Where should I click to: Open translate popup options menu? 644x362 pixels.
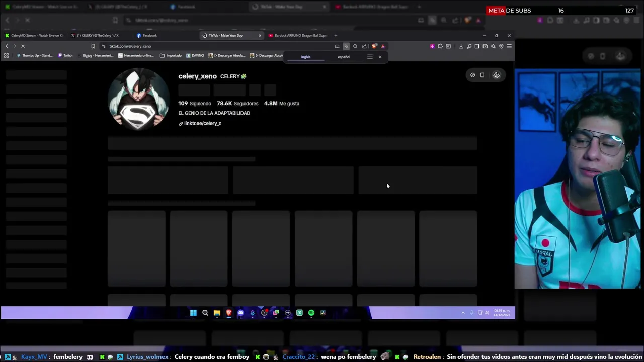pyautogui.click(x=370, y=57)
